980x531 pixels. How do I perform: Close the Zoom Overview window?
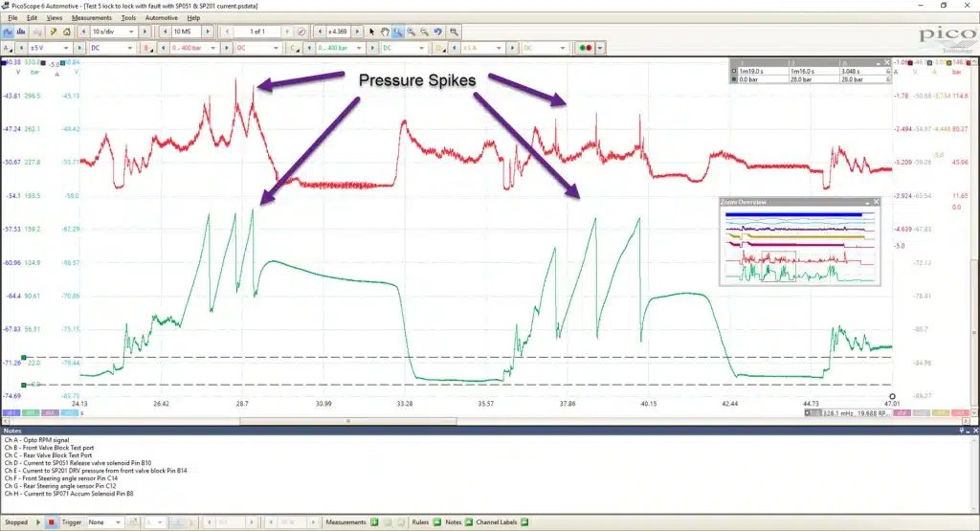click(x=877, y=202)
